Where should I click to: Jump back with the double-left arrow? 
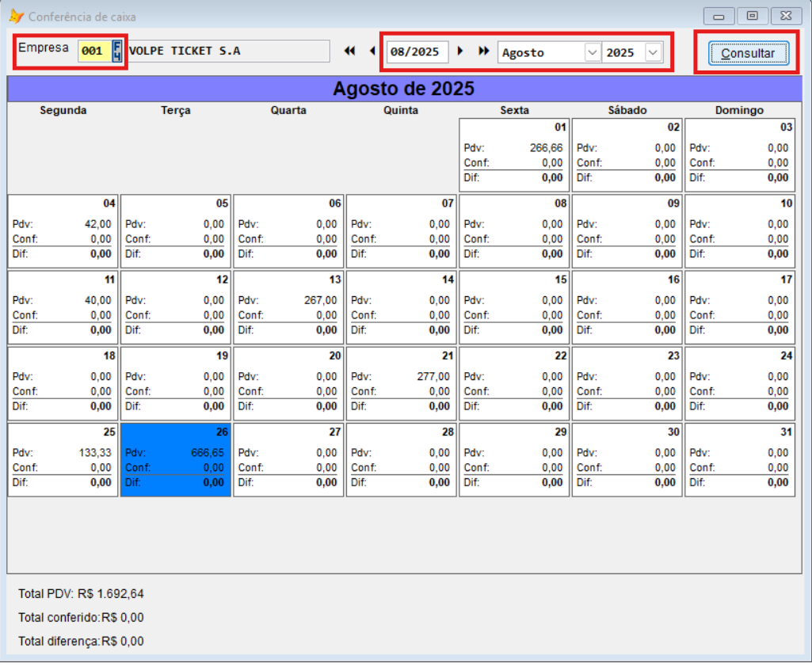(349, 51)
